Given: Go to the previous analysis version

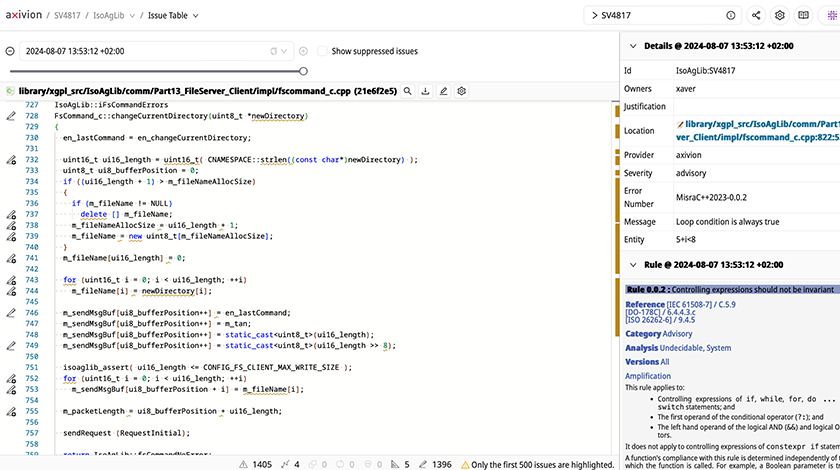Looking at the screenshot, I should (x=10, y=51).
